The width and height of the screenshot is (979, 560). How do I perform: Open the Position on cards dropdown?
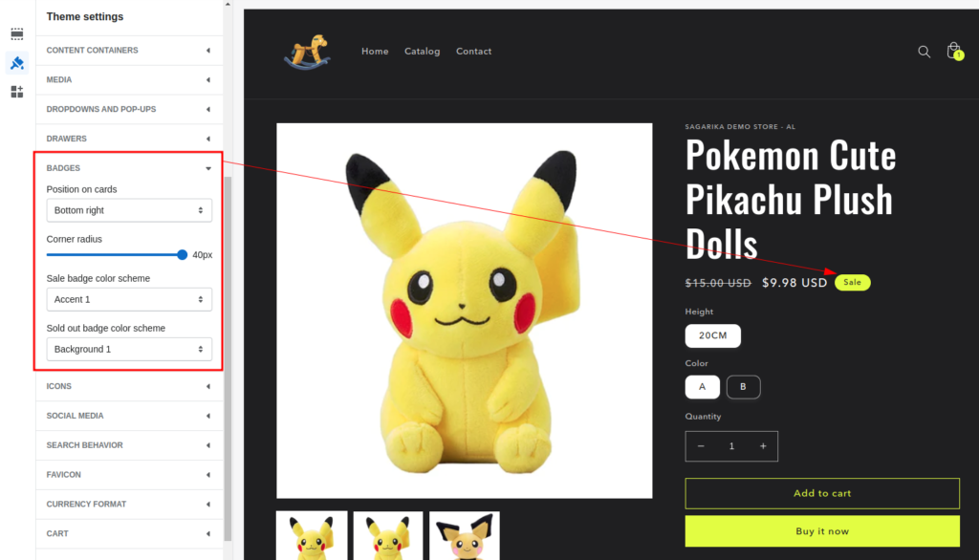129,210
